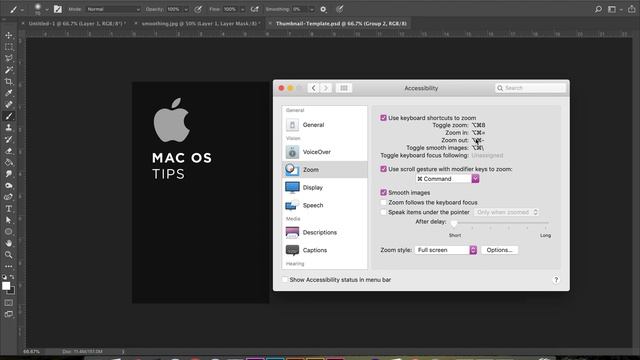The height and width of the screenshot is (360, 640).
Task: Uncheck Use scroll gesture with modifier keys
Action: (383, 169)
